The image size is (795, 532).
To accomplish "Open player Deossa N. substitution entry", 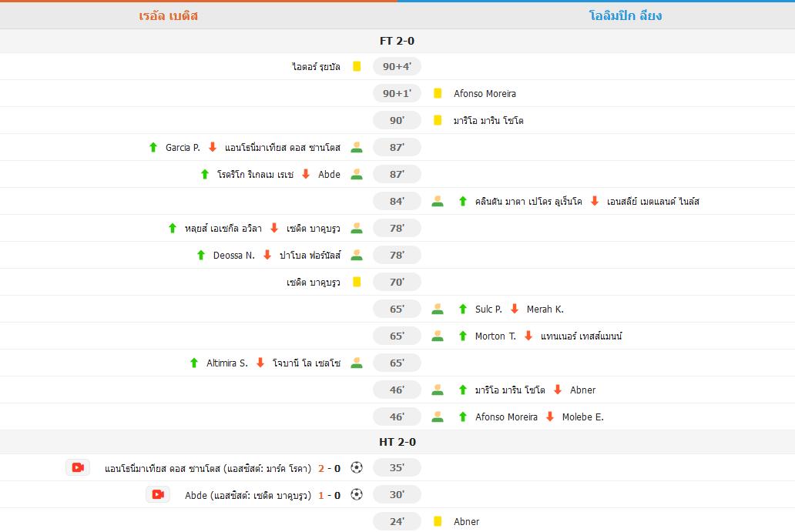I will pos(233,255).
